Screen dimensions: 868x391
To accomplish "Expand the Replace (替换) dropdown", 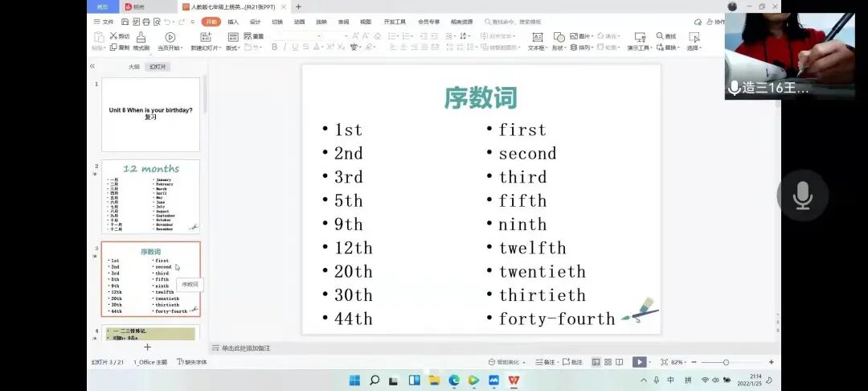I will pos(669,48).
